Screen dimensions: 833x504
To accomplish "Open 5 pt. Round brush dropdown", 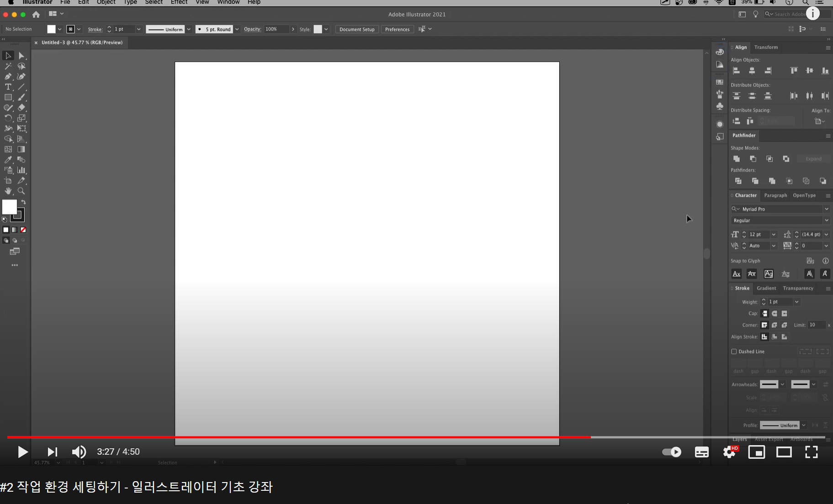I will click(x=237, y=29).
